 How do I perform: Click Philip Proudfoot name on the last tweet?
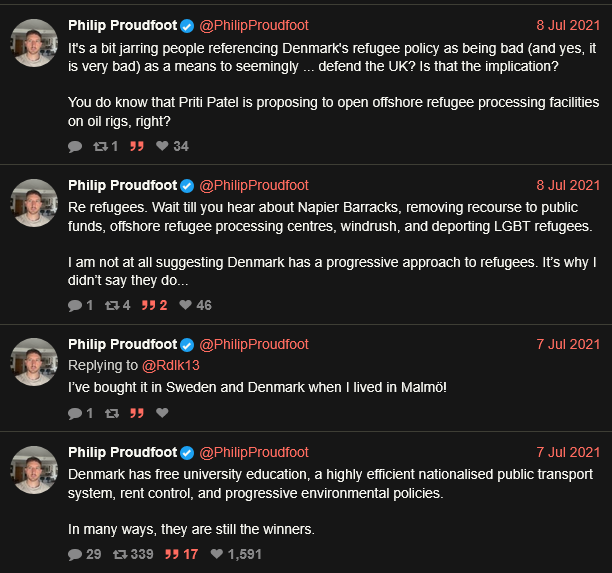click(x=122, y=452)
